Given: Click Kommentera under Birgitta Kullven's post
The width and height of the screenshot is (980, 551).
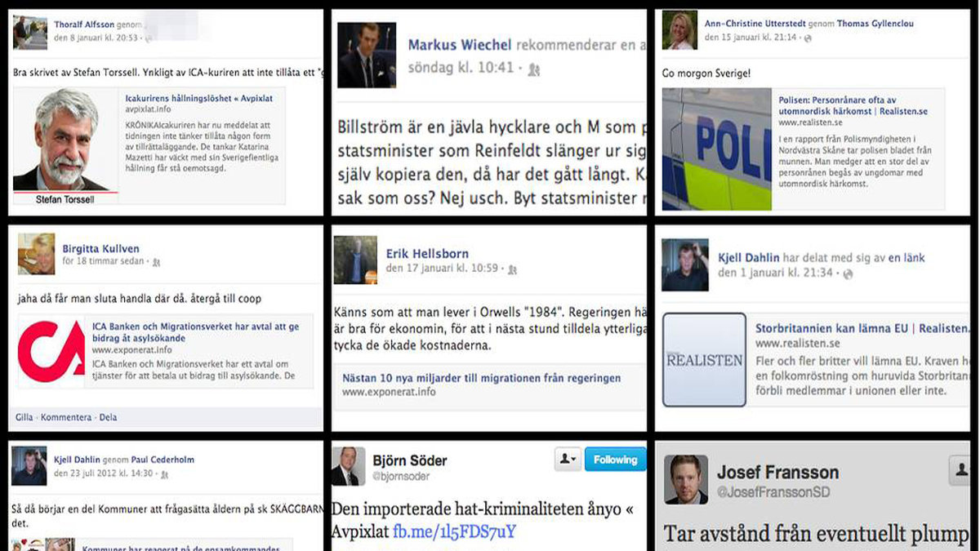Looking at the screenshot, I should [x=66, y=417].
